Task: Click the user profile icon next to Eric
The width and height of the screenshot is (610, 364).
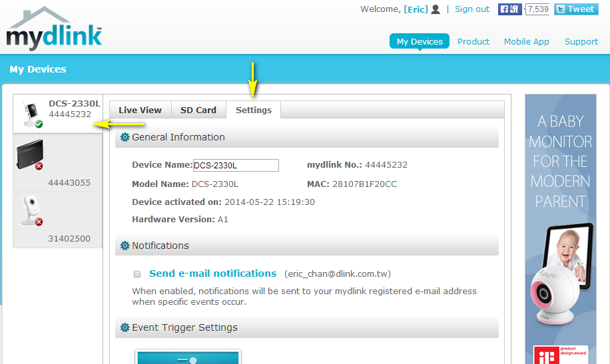Action: (436, 9)
